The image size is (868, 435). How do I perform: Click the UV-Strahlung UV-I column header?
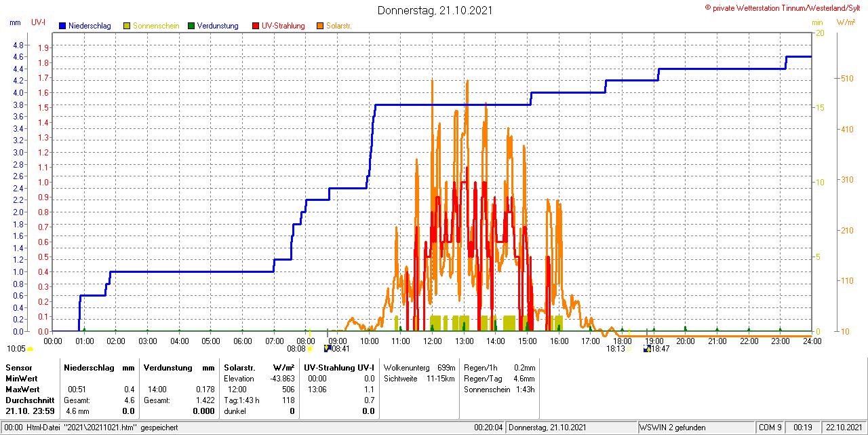[339, 367]
